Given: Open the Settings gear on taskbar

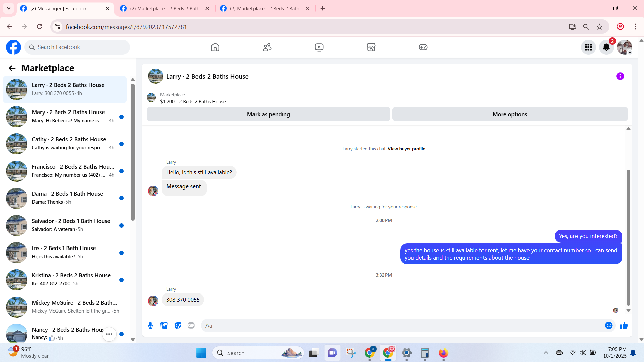Looking at the screenshot, I should 406,353.
